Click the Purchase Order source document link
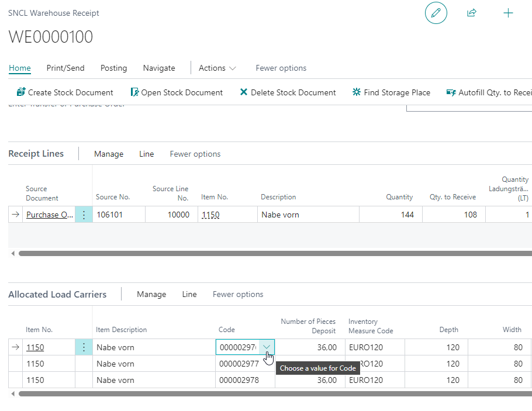This screenshot has height=411, width=532. (50, 215)
